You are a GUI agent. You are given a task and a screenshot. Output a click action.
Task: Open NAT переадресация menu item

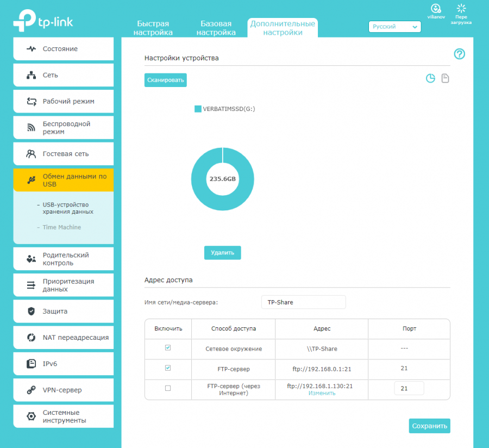pyautogui.click(x=64, y=338)
